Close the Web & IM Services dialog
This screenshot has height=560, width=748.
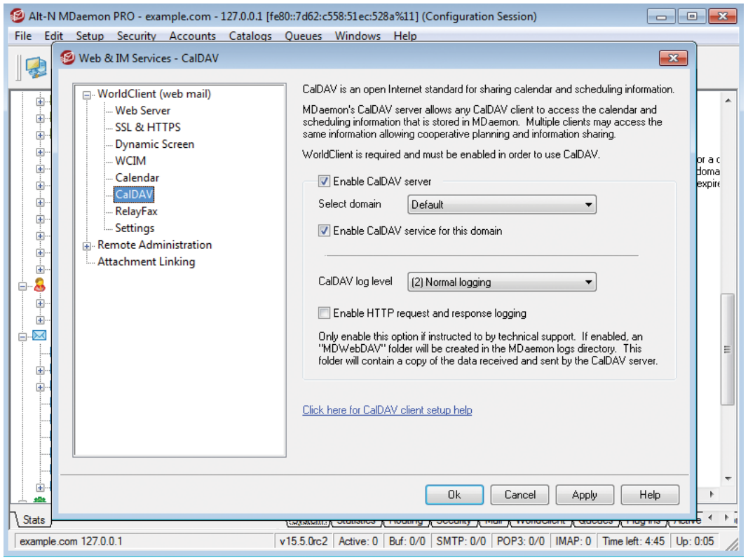[x=673, y=57]
